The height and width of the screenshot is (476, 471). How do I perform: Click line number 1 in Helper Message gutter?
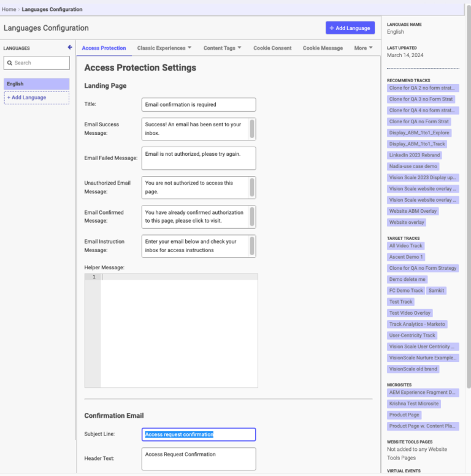[x=94, y=277]
